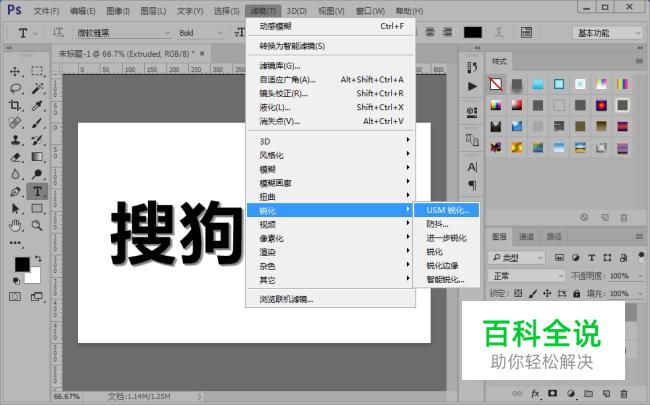Select the Eraser tool

click(x=15, y=157)
